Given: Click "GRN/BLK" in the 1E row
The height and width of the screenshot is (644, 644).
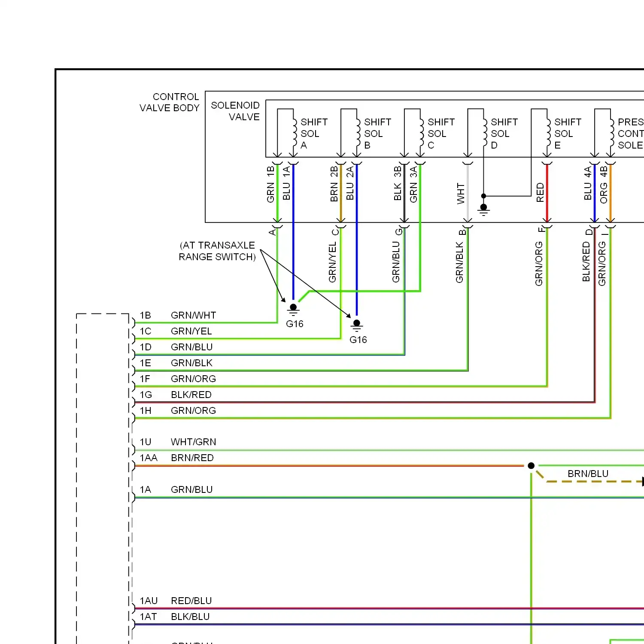Looking at the screenshot, I should [x=191, y=363].
